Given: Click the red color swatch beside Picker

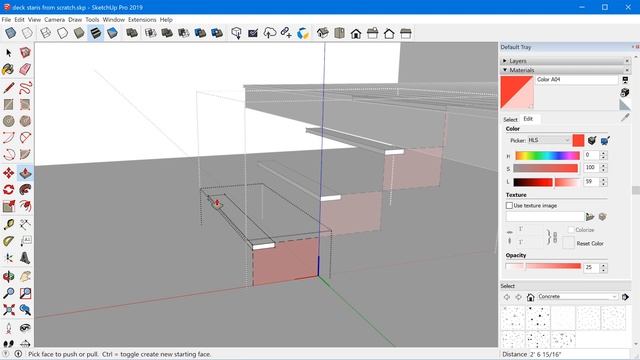Looking at the screenshot, I should tap(578, 140).
